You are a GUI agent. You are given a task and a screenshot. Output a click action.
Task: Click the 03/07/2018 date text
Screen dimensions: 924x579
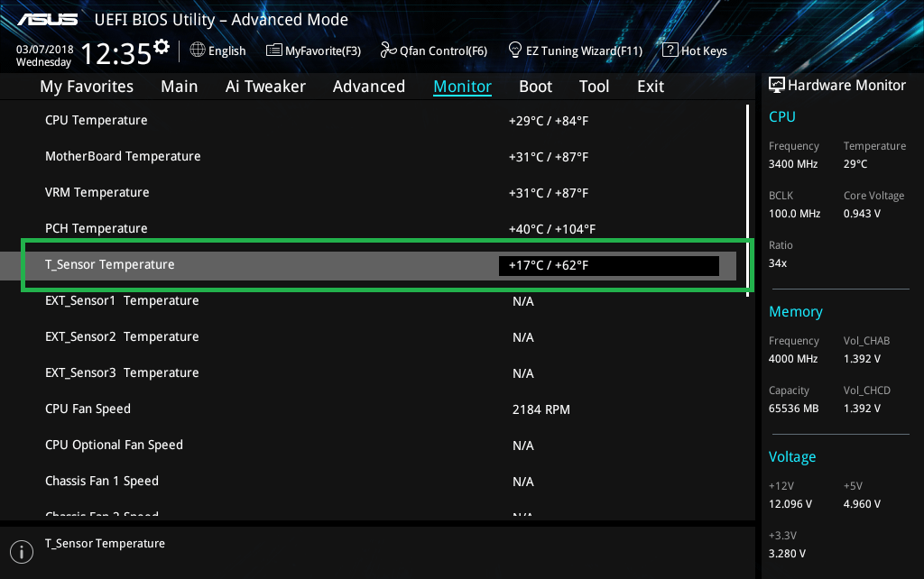click(x=45, y=50)
